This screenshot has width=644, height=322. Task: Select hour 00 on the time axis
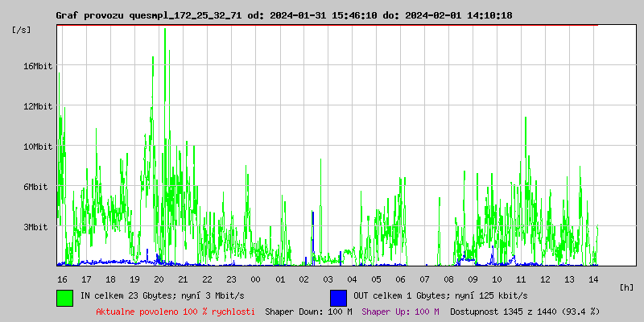click(x=256, y=279)
